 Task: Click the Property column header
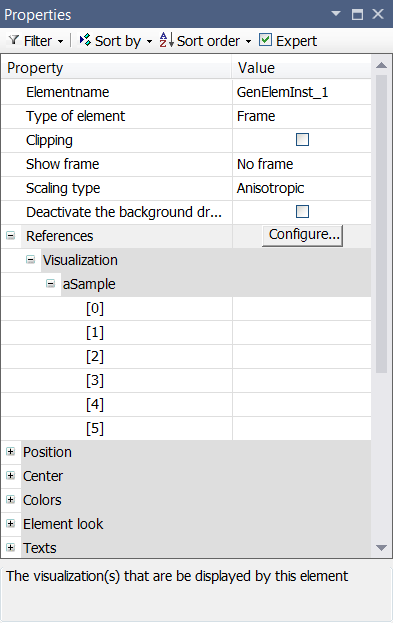click(116, 68)
